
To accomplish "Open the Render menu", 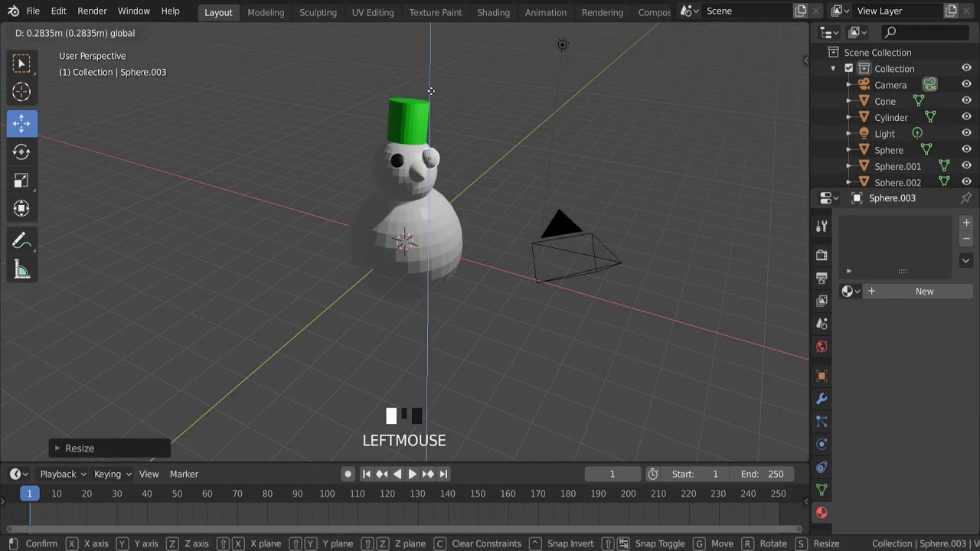I will pyautogui.click(x=92, y=11).
